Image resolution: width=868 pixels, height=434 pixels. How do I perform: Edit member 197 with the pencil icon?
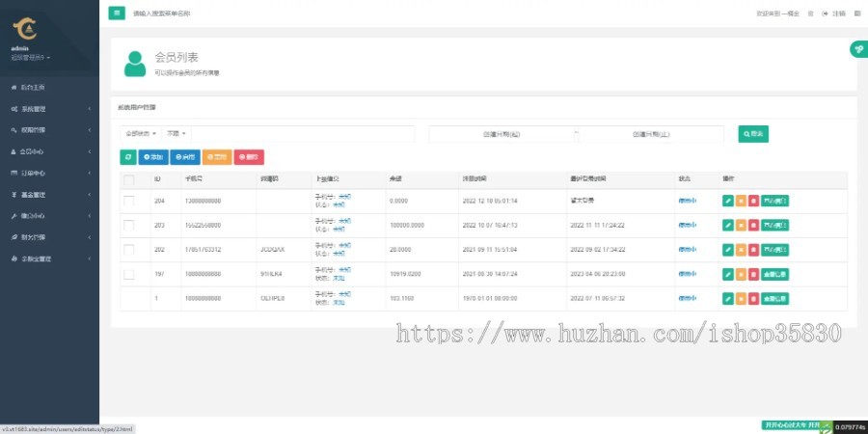[x=728, y=274]
